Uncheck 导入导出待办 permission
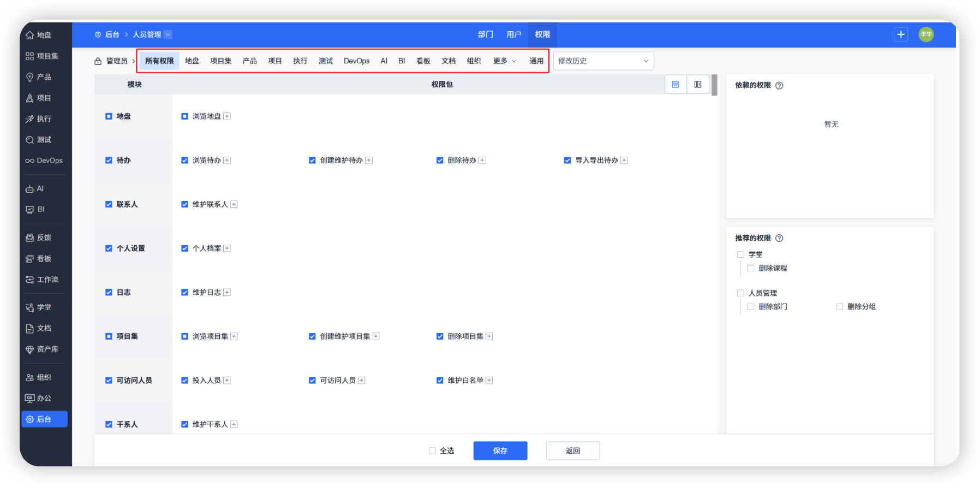This screenshot has width=980, height=486. [x=567, y=161]
